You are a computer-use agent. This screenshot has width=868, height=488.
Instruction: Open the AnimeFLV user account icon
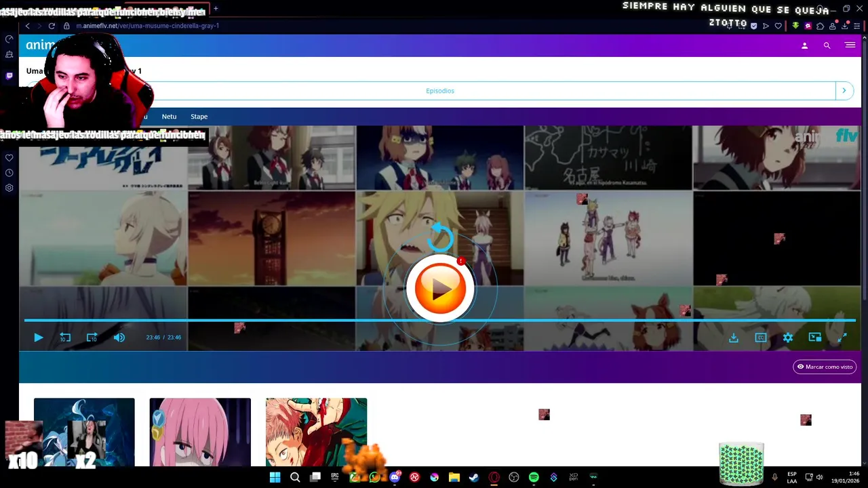point(805,45)
